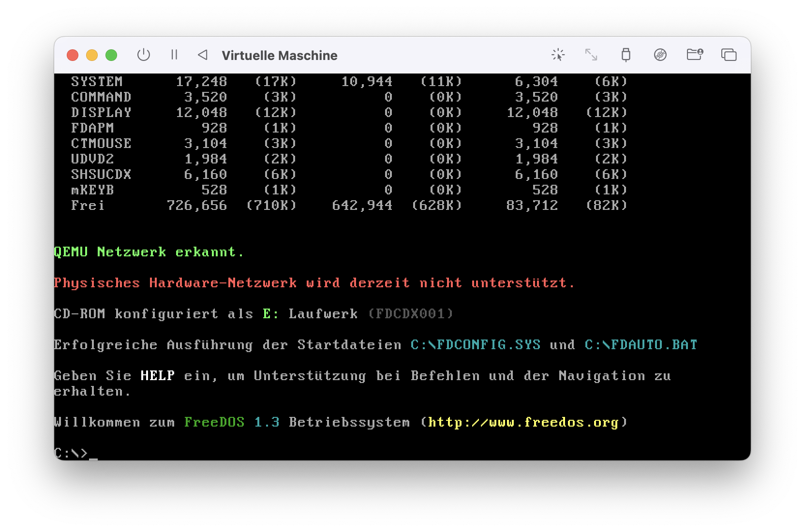Open the shared folder icon
The width and height of the screenshot is (805, 532).
coord(695,55)
